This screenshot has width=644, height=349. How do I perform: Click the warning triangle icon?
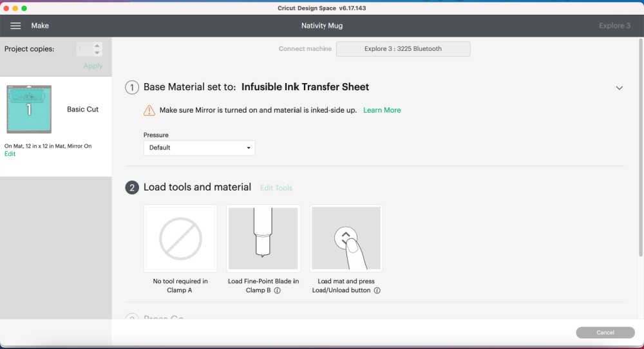(149, 111)
